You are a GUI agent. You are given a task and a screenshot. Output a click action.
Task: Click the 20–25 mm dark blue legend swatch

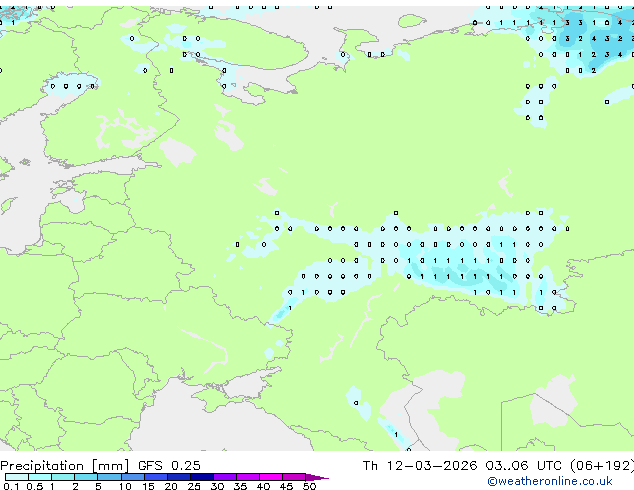coord(179,477)
